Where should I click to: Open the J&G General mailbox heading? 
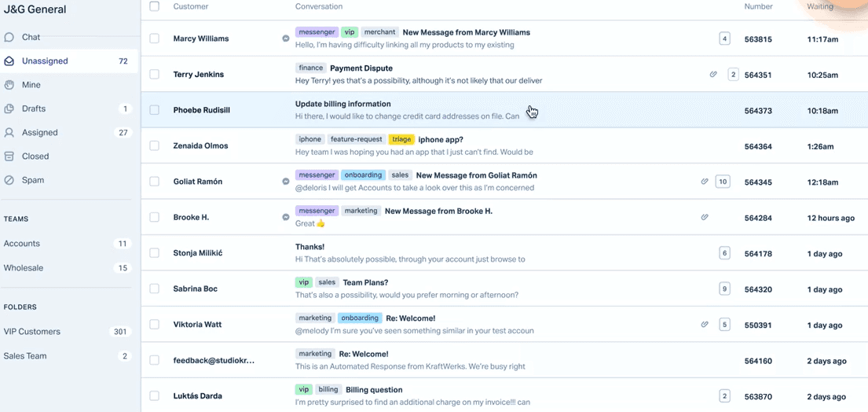[35, 9]
